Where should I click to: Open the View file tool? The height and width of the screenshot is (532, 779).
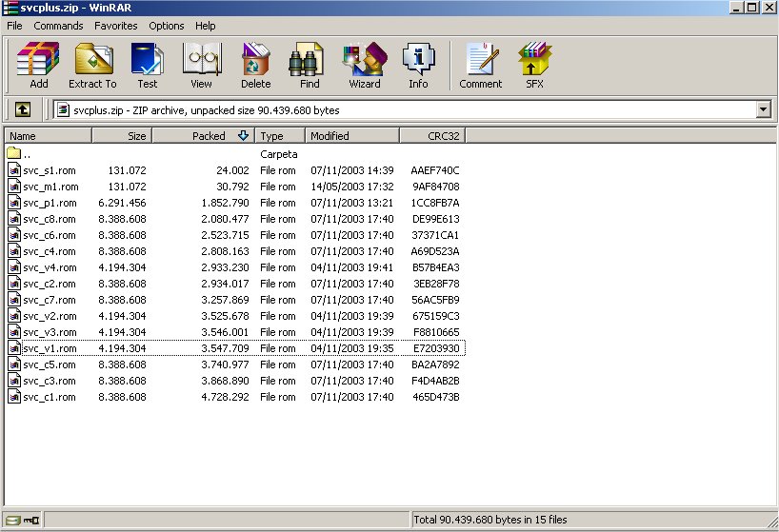[201, 66]
